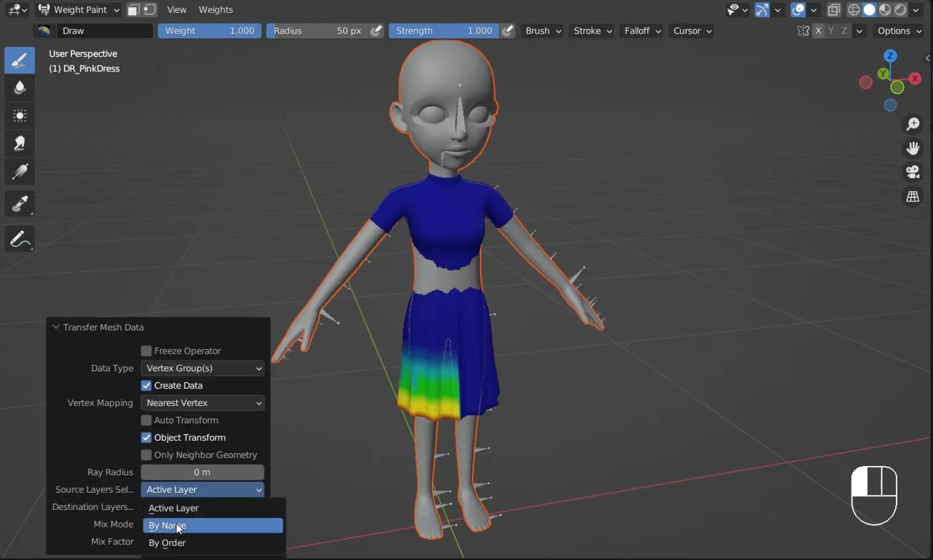Enable the Auto Transform checkbox

[x=146, y=420]
